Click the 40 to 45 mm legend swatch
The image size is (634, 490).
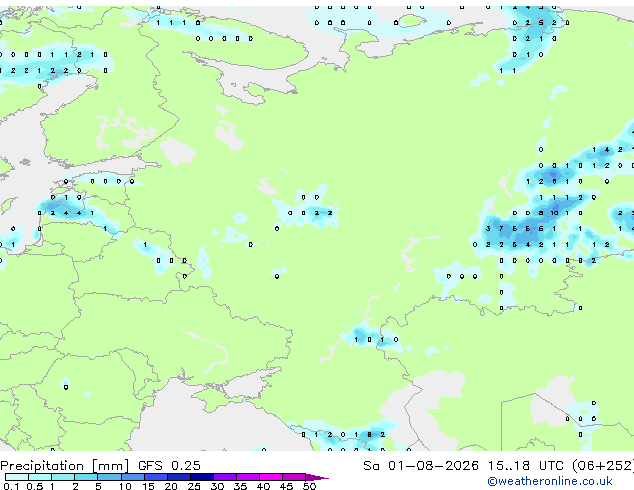coord(271,477)
